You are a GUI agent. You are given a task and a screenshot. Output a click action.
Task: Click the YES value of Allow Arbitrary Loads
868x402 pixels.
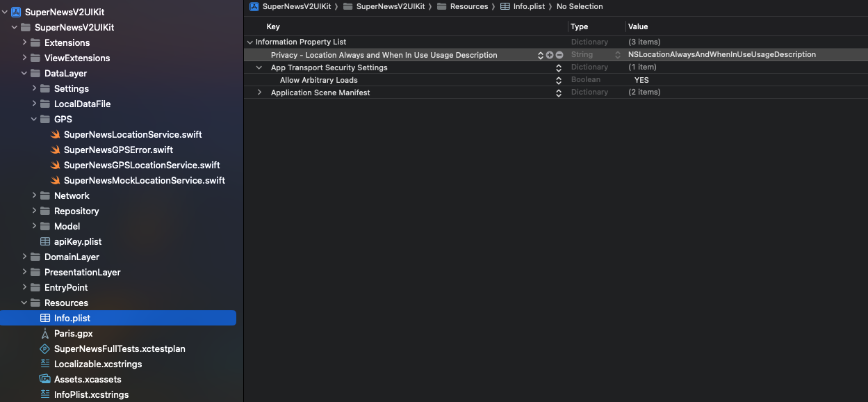(641, 80)
